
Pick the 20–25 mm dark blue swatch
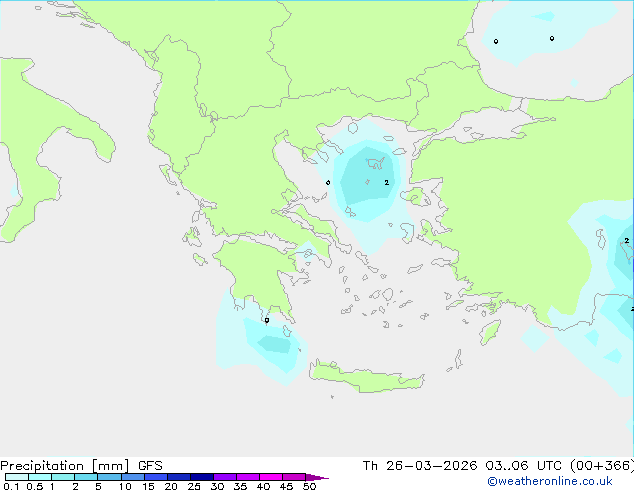(x=179, y=477)
